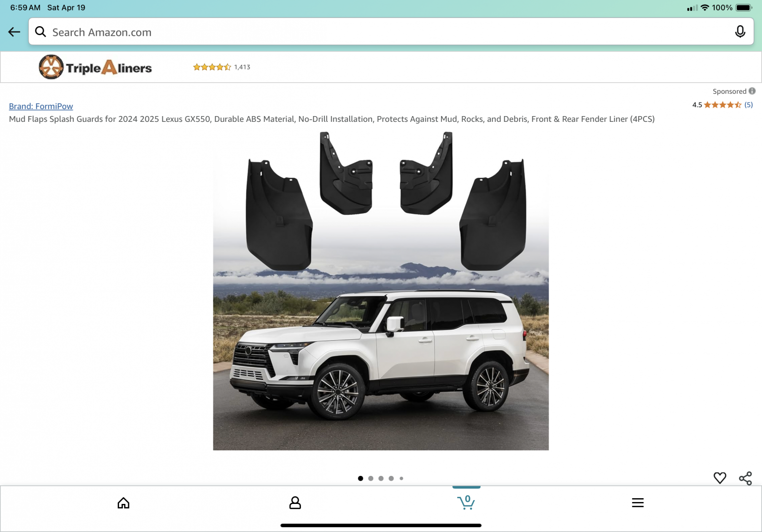Open the share icon
Image resolution: width=762 pixels, height=532 pixels.
[x=745, y=478]
